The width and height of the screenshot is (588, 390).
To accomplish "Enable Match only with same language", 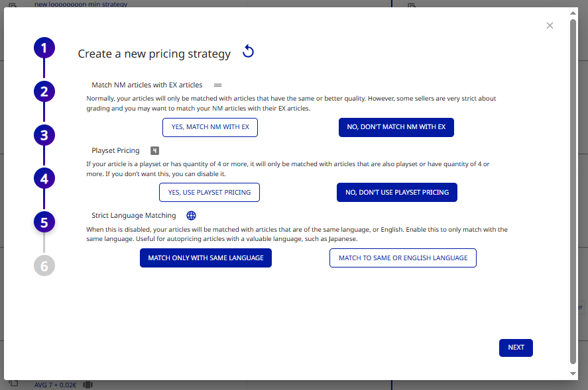I will tap(206, 258).
